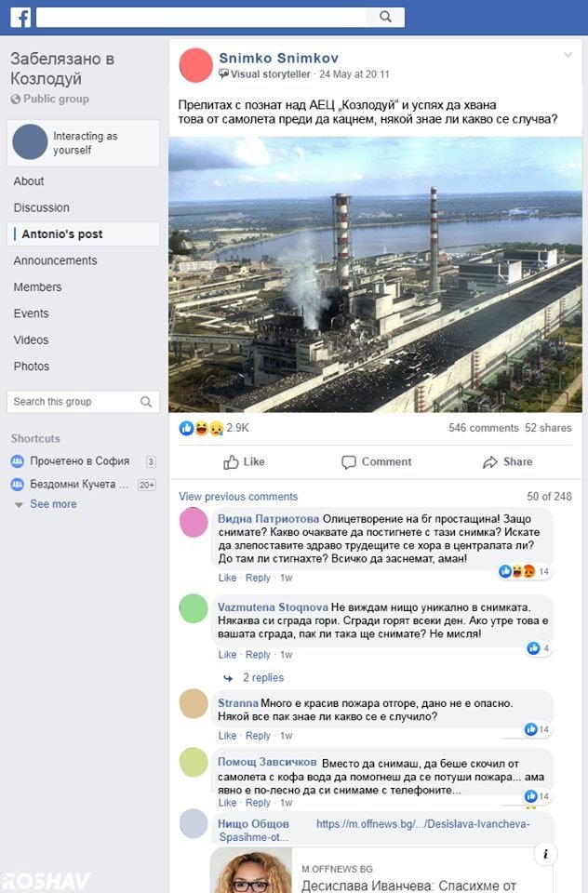
Task: Open the post options chevron menu
Action: (568, 56)
